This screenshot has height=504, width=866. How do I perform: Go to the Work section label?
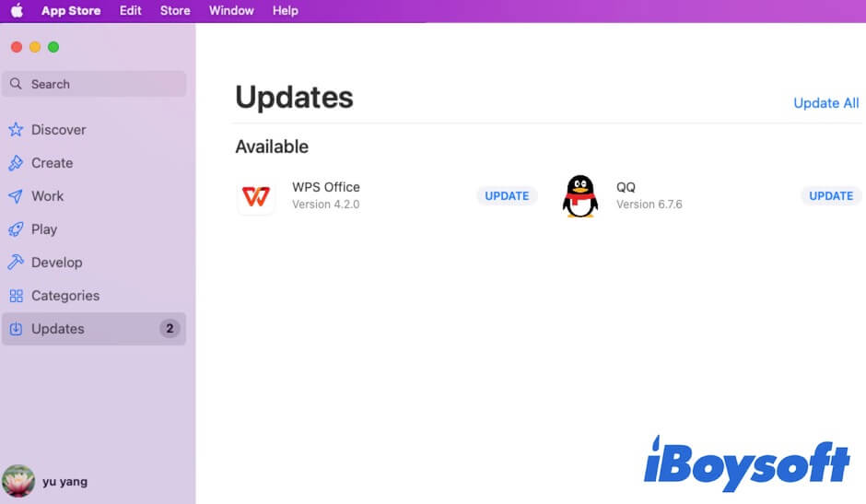48,196
